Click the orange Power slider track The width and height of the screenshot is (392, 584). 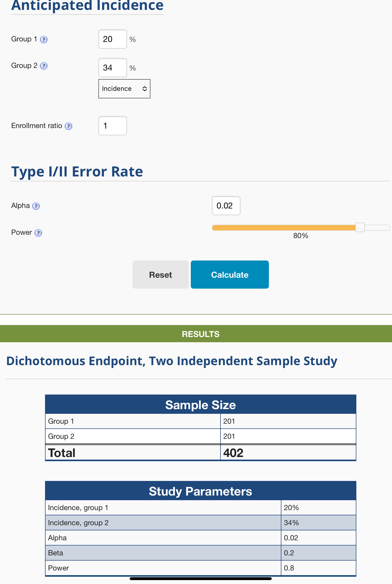284,228
